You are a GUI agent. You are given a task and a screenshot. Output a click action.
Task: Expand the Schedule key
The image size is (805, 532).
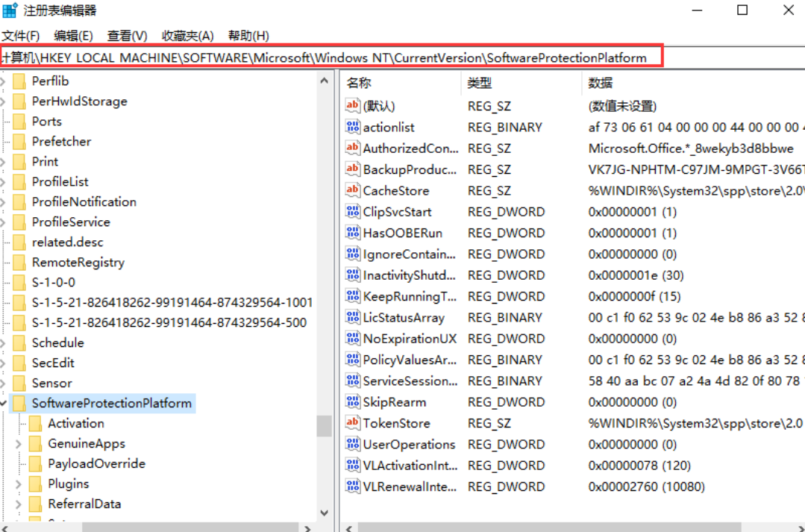[x=2, y=343]
